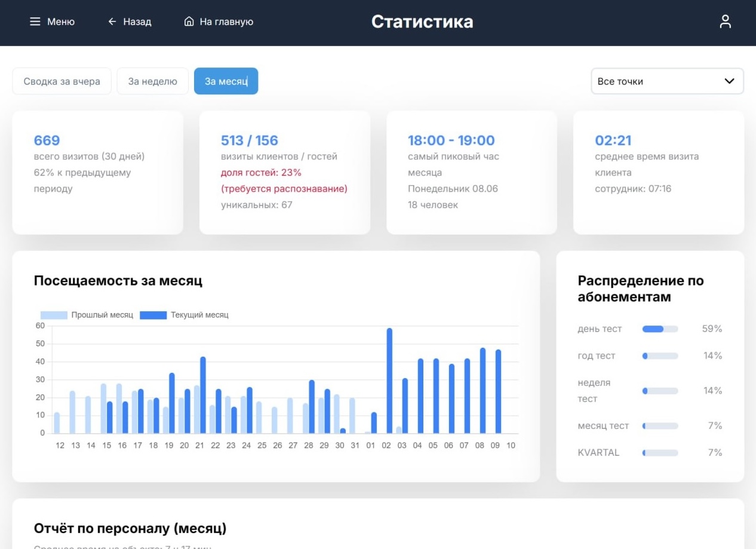Open the user profile icon

[x=725, y=22]
